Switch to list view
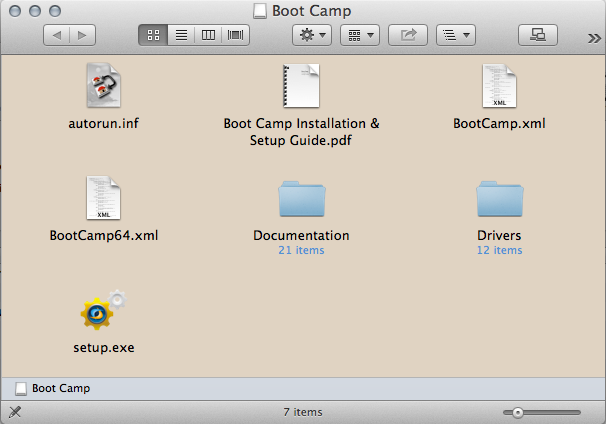Viewport: 606px width, 424px height. tap(181, 36)
